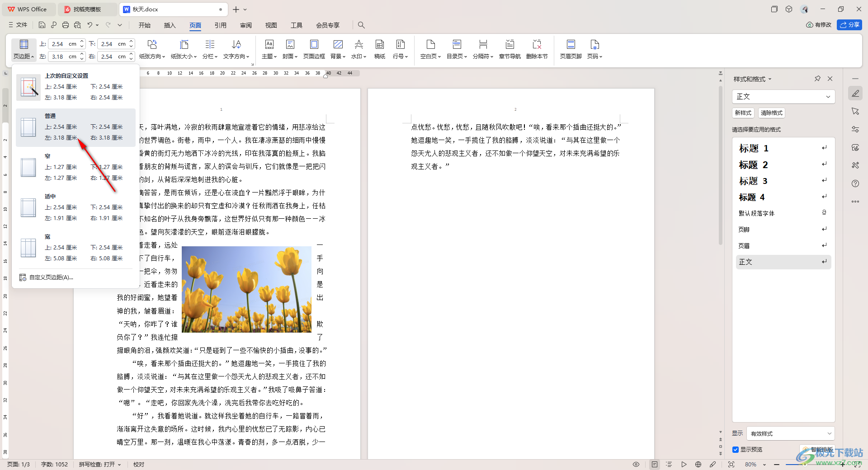Open the 行号 line numbers tool
The width and height of the screenshot is (868, 470).
tap(400, 50)
